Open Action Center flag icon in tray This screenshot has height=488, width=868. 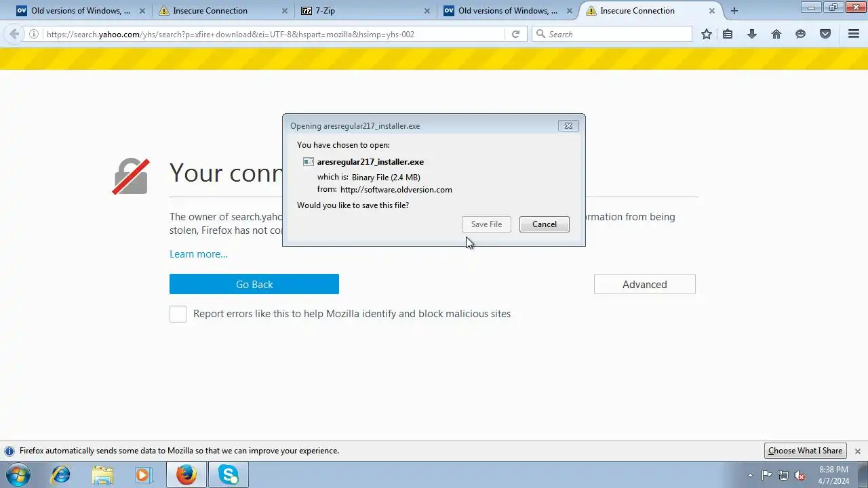767,475
